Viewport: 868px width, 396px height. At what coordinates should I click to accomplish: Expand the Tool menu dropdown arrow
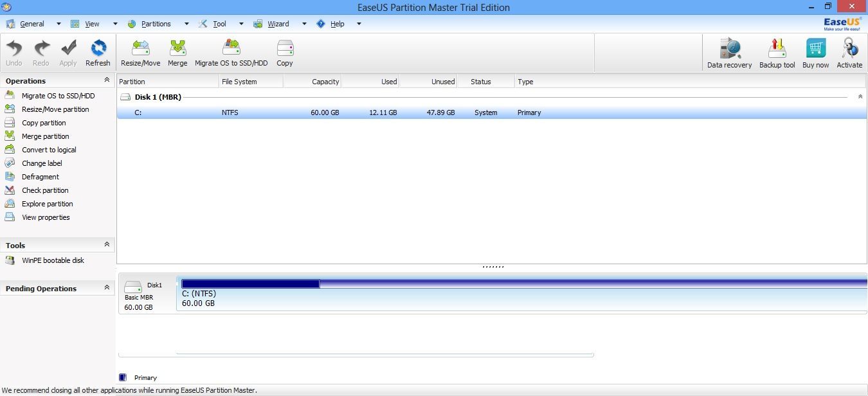[242, 24]
